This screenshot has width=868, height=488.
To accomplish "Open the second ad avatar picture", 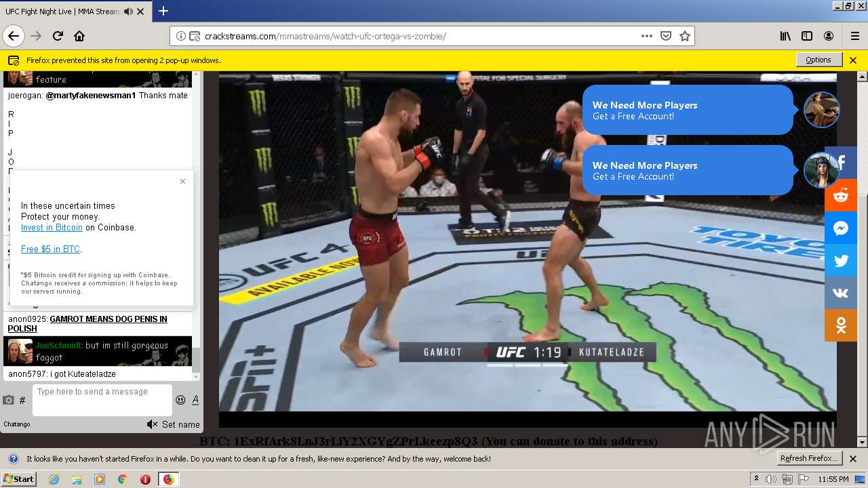I will [821, 170].
